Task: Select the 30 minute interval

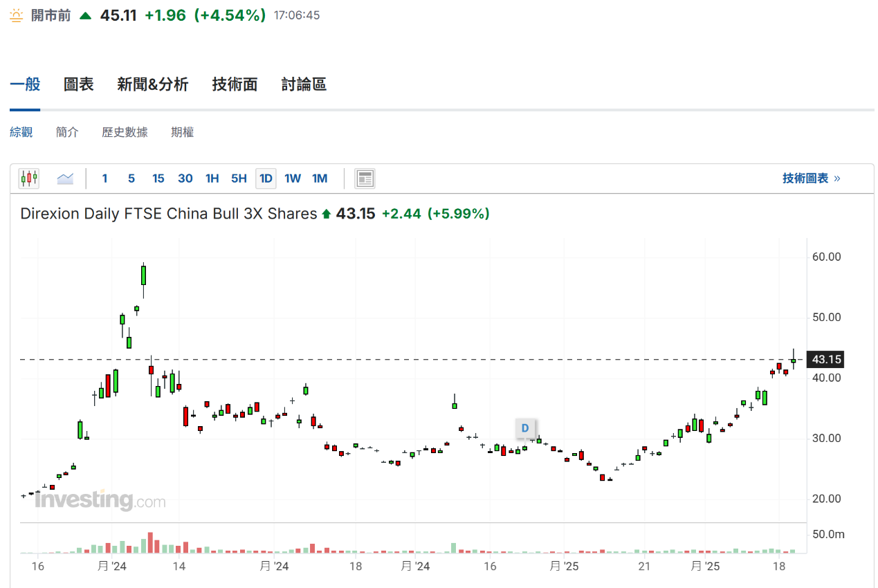Action: (x=185, y=178)
